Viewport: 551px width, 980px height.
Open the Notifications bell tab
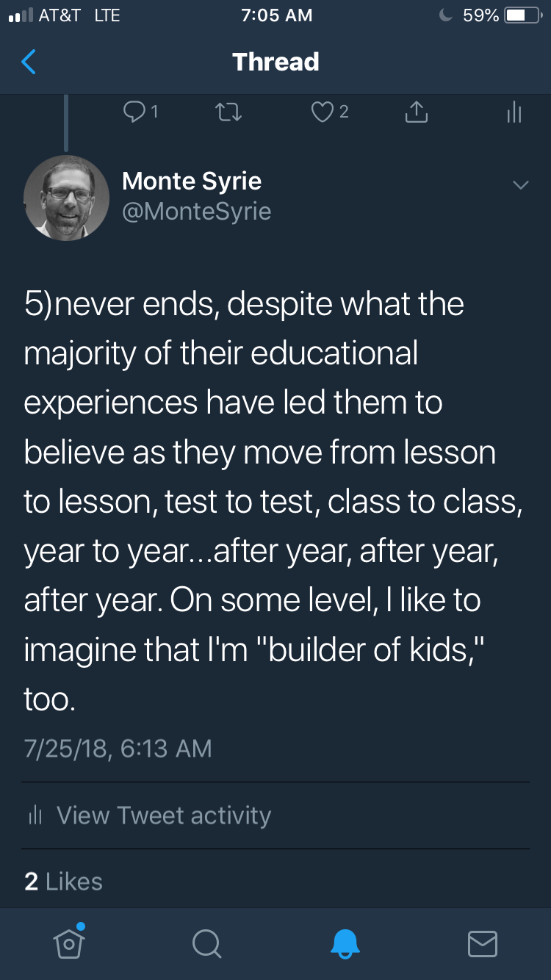[345, 943]
